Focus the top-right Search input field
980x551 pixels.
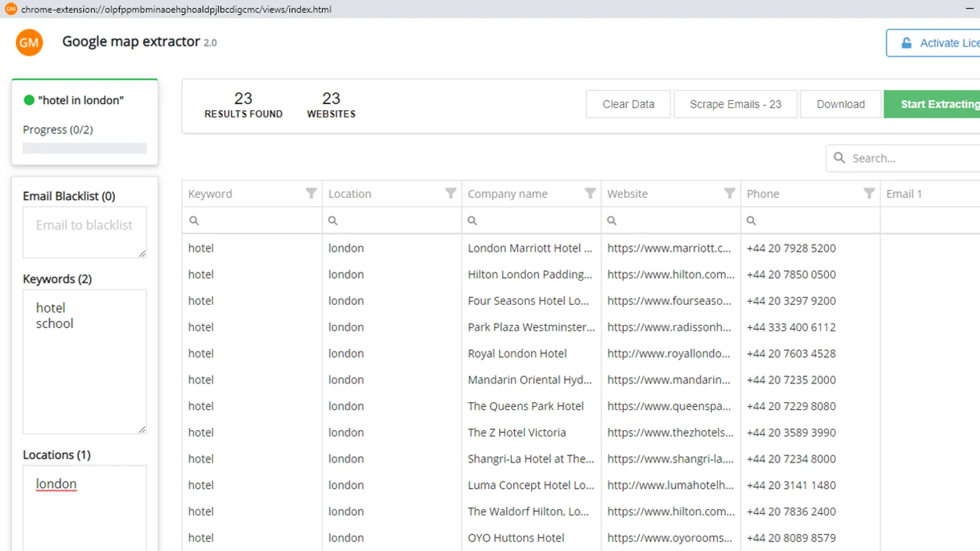click(x=903, y=158)
